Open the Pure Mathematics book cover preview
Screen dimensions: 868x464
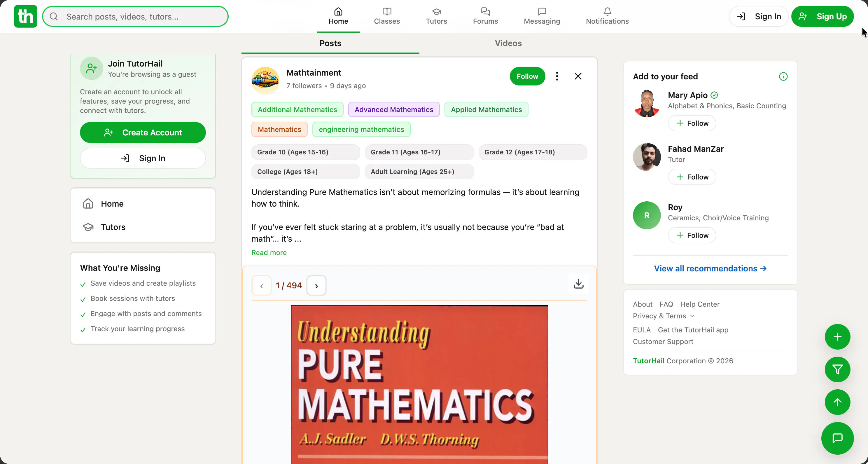419,384
